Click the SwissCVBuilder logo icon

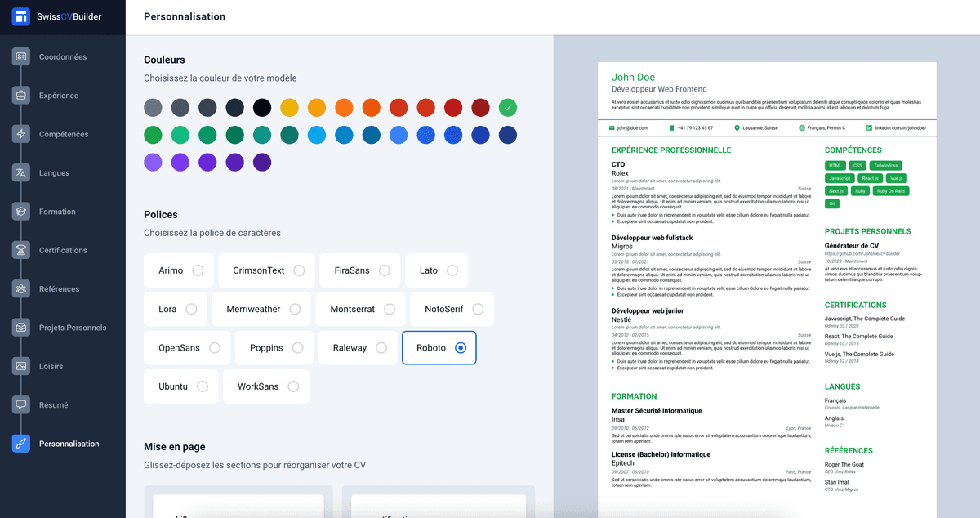pyautogui.click(x=21, y=16)
